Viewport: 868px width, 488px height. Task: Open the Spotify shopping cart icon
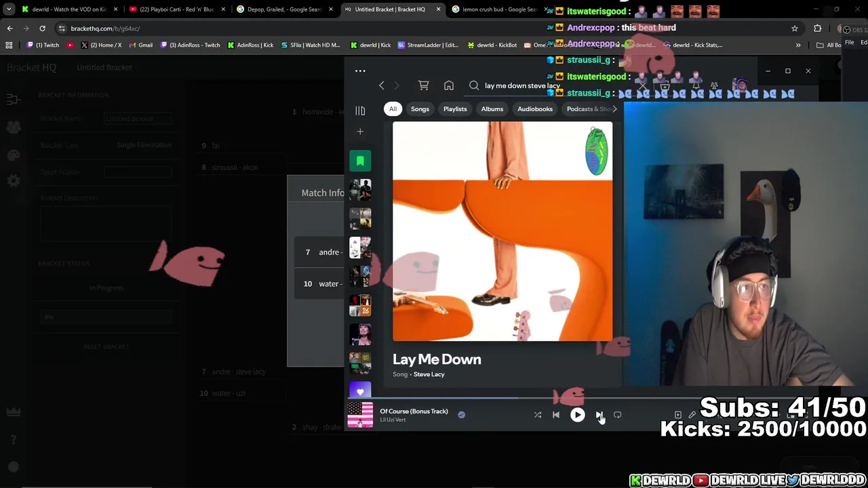pyautogui.click(x=423, y=85)
